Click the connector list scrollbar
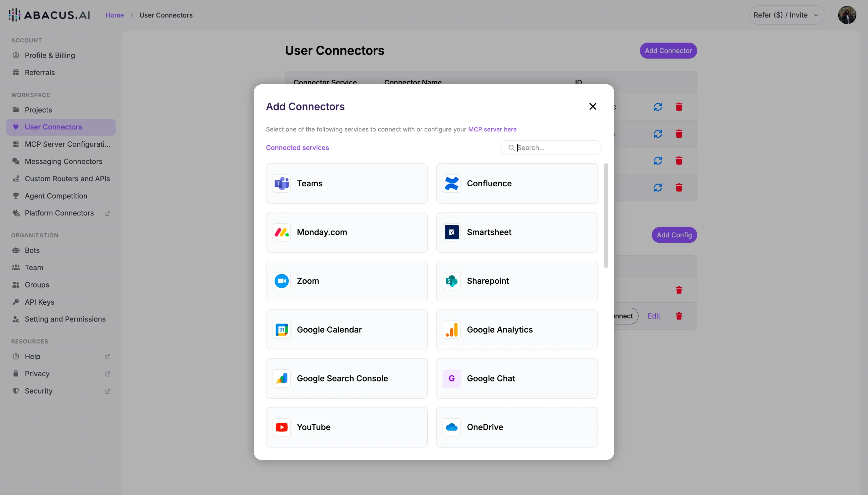 606,215
